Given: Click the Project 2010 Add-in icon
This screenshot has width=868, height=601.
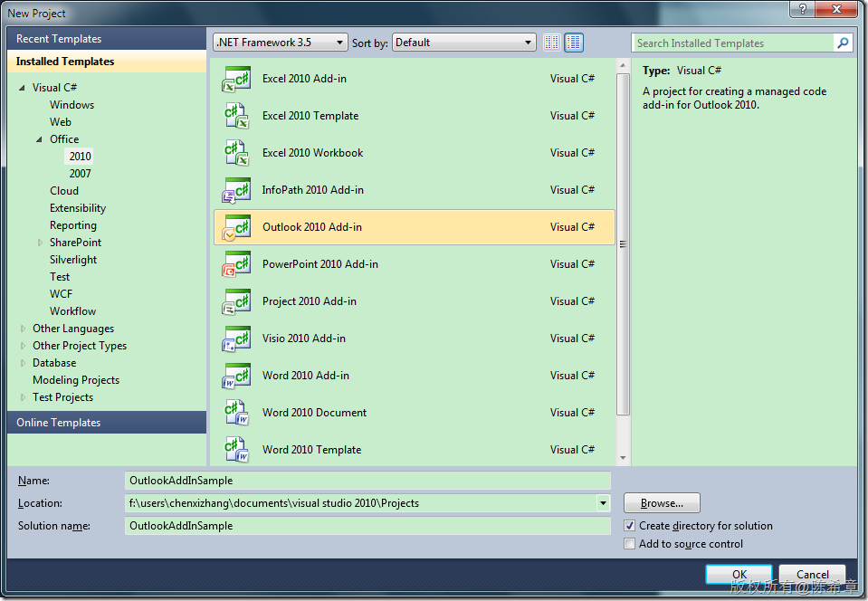Looking at the screenshot, I should tap(236, 301).
